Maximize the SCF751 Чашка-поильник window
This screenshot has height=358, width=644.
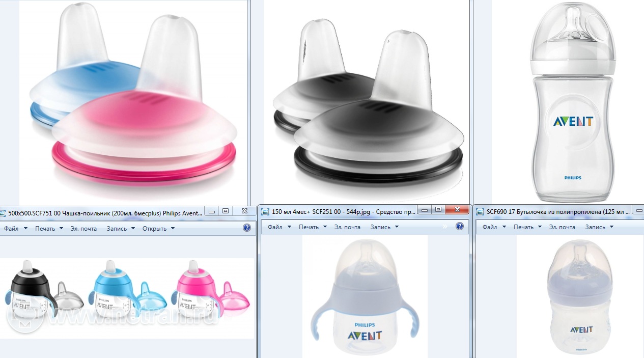click(x=226, y=211)
